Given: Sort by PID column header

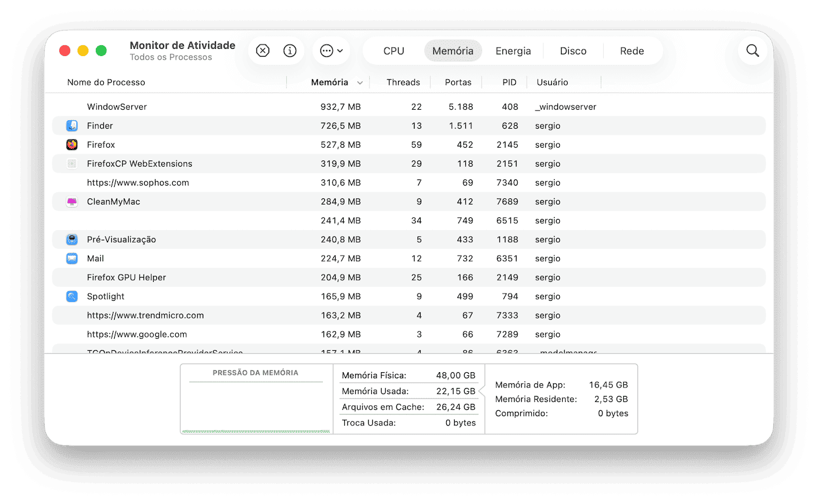Looking at the screenshot, I should (509, 82).
